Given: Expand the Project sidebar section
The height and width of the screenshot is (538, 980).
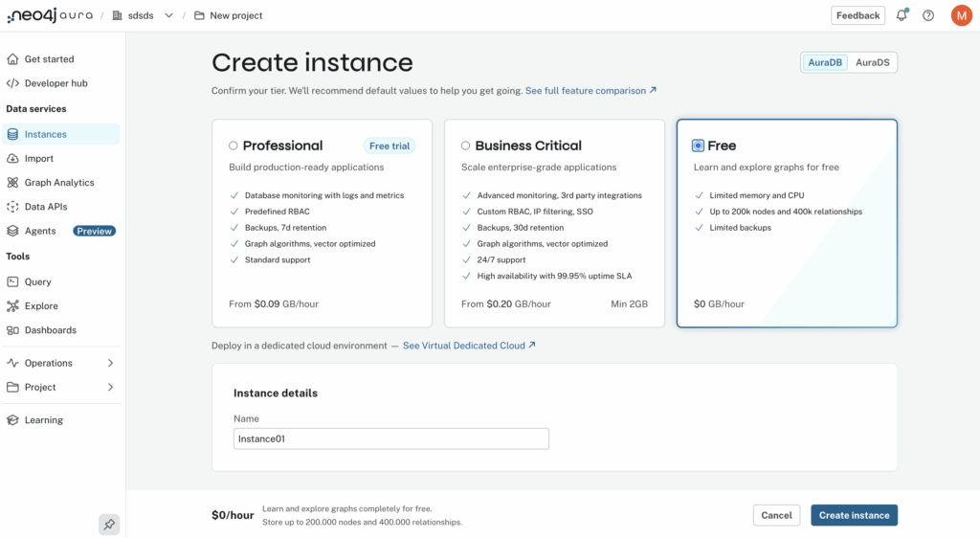Looking at the screenshot, I should point(110,388).
